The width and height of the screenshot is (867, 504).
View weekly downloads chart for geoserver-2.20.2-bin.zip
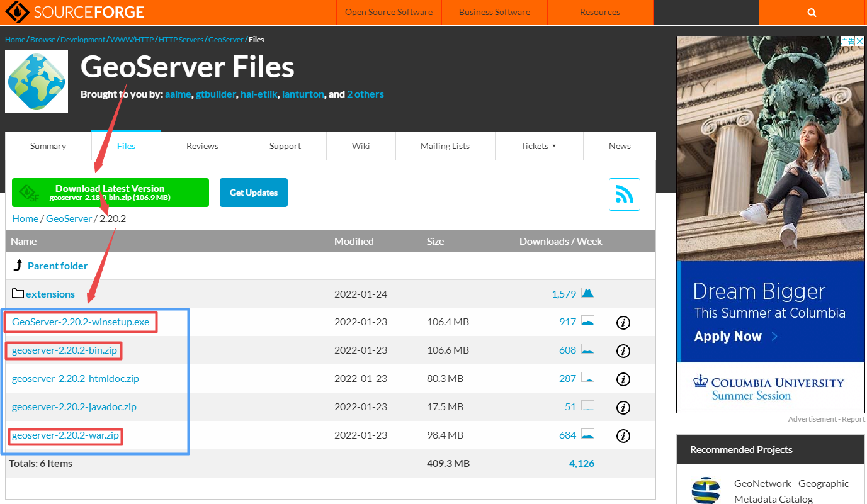tap(587, 350)
